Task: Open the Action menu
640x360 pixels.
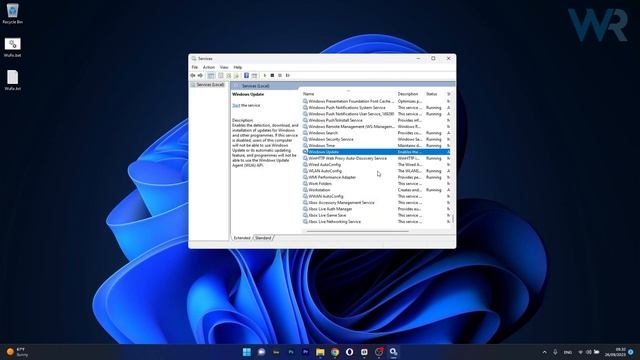Action: coord(209,67)
